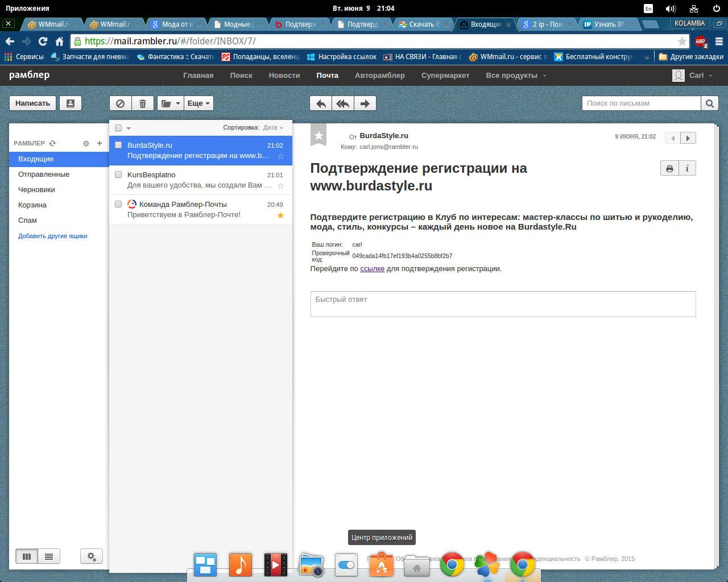Open Авторамблер in the navigation
Screen dimensions: 728x582
coord(380,75)
